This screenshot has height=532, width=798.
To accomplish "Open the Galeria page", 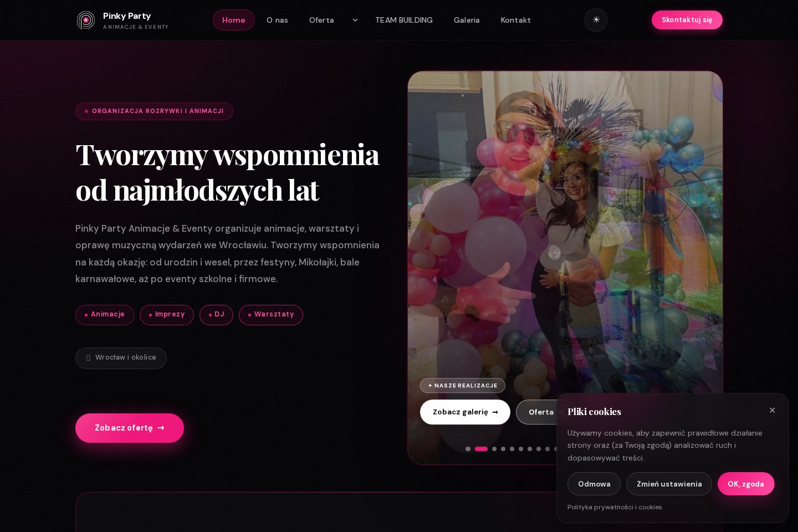I will pyautogui.click(x=467, y=20).
